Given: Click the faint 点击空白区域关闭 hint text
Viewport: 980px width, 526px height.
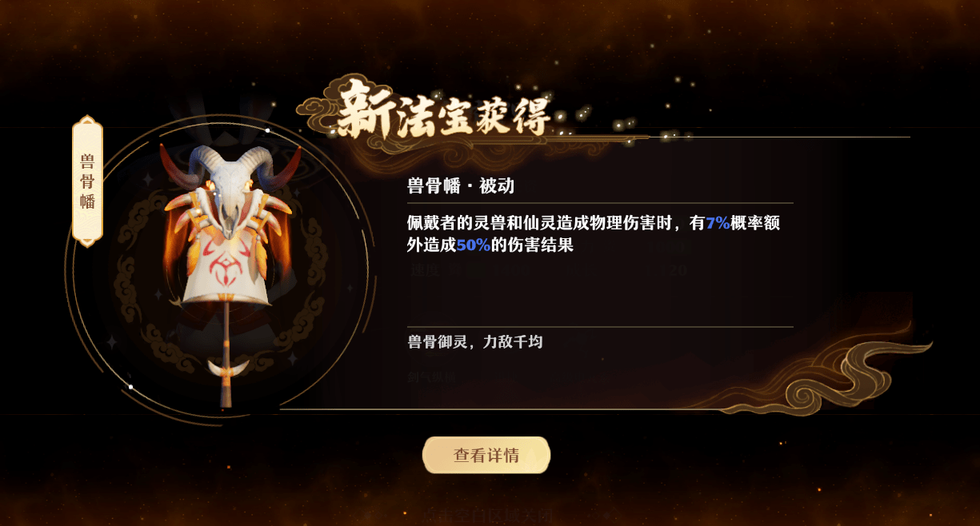Looking at the screenshot, I should (486, 516).
